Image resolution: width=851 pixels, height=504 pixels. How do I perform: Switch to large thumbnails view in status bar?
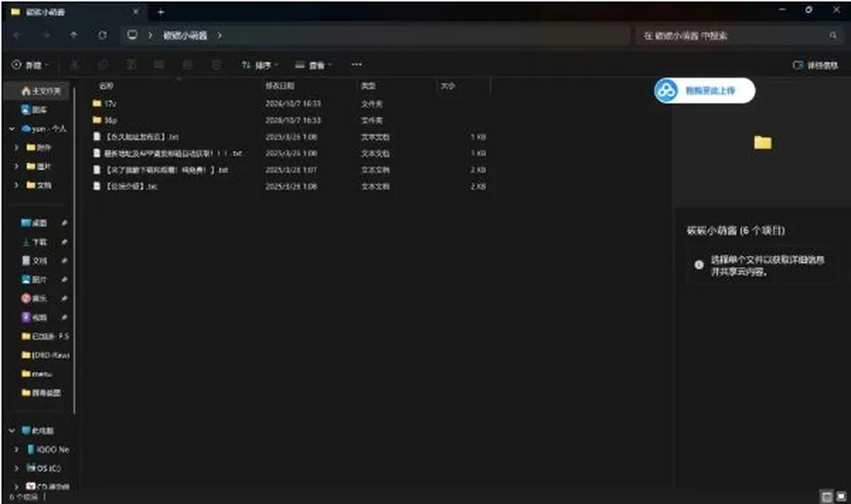point(840,496)
